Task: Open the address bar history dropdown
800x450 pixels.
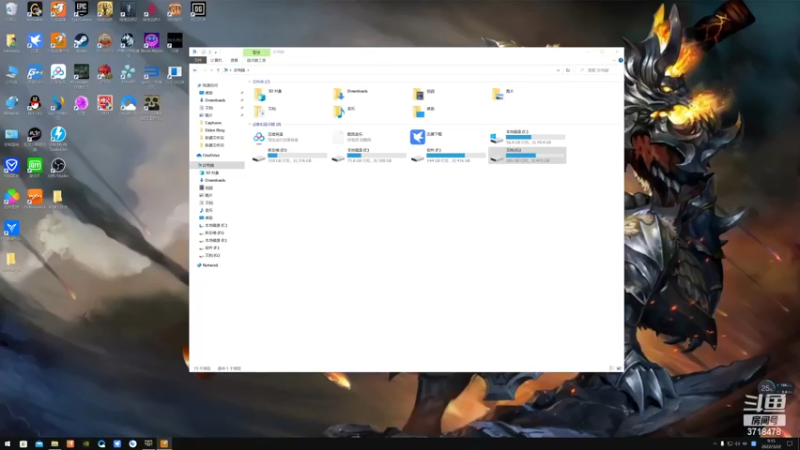Action: pos(558,70)
